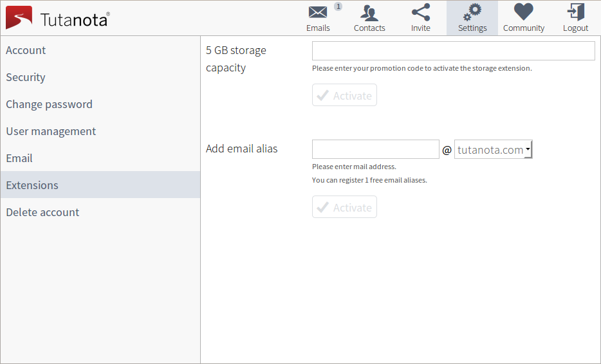This screenshot has width=601, height=364.
Task: Click 'You can register 1 free email aliases.' text
Action: click(369, 180)
